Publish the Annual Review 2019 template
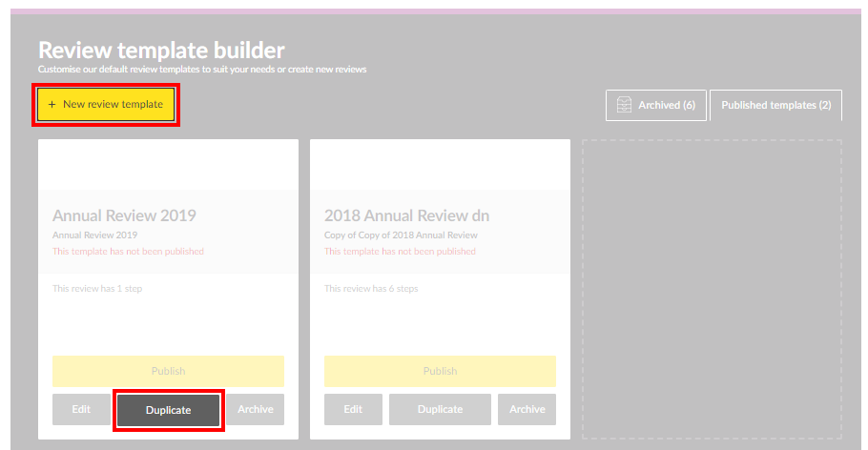 [x=168, y=371]
